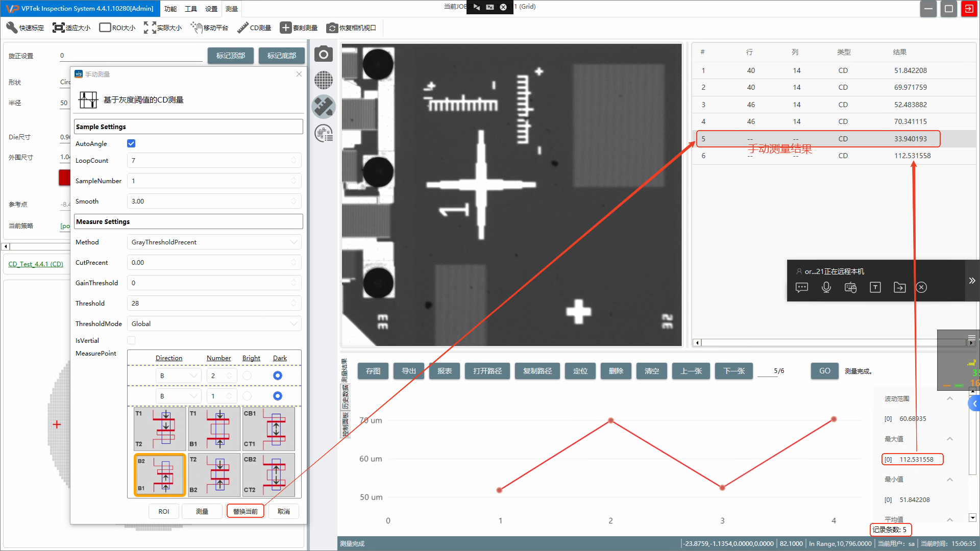The width and height of the screenshot is (980, 551).
Task: Adjust the LoopCount stepper
Action: [293, 161]
